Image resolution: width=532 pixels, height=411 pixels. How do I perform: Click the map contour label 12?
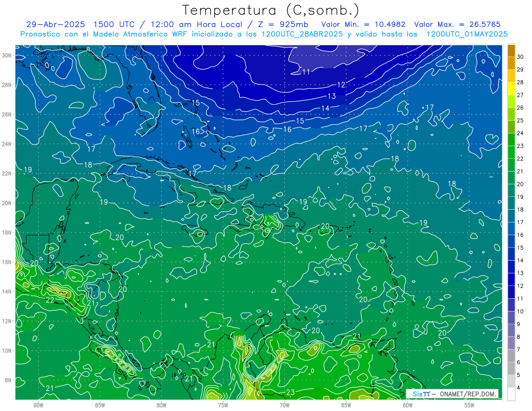coord(341,85)
